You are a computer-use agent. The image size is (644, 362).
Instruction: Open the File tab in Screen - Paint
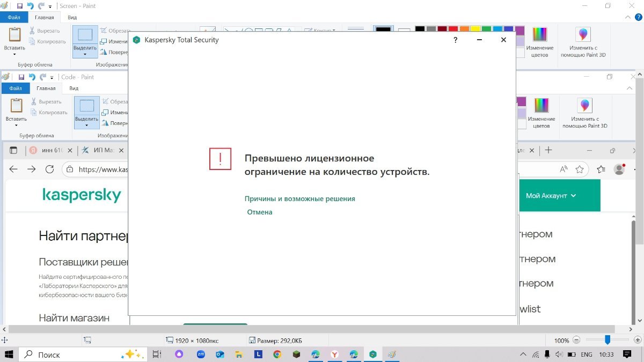14,17
